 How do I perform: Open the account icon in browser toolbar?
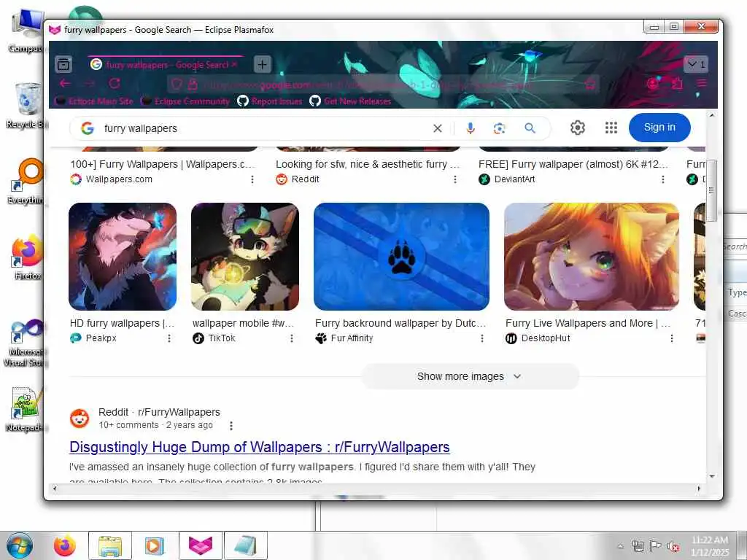[653, 84]
